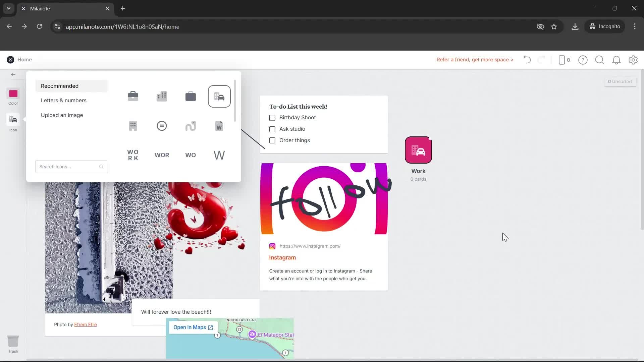Select the briefcase work icon
Viewport: 644px width, 362px height.
point(132,96)
